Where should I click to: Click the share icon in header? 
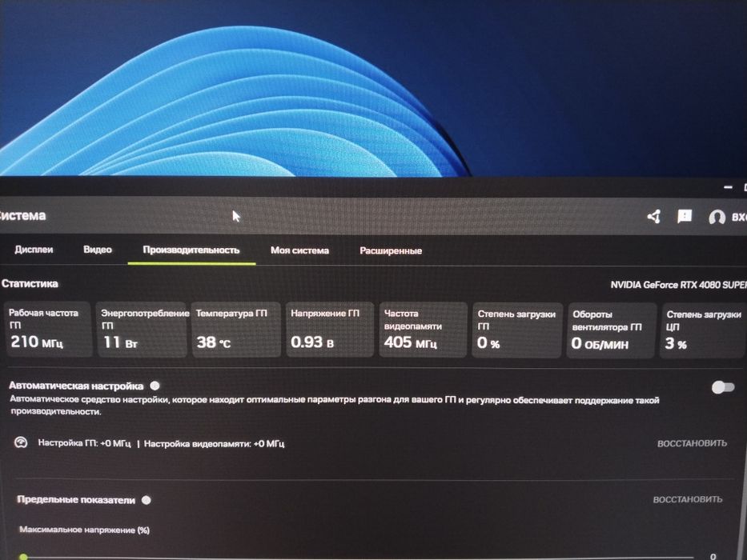[653, 217]
